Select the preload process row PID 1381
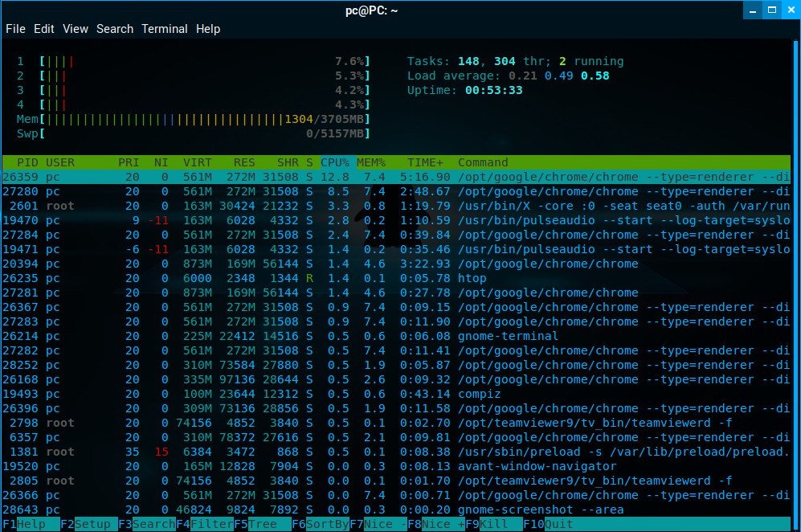 396,452
